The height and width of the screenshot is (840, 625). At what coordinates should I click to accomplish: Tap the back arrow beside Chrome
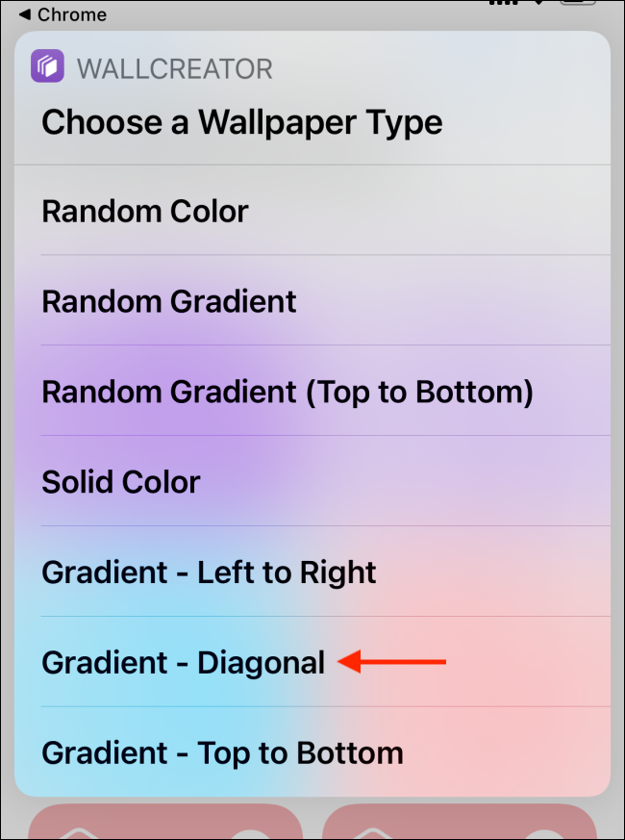pyautogui.click(x=24, y=14)
